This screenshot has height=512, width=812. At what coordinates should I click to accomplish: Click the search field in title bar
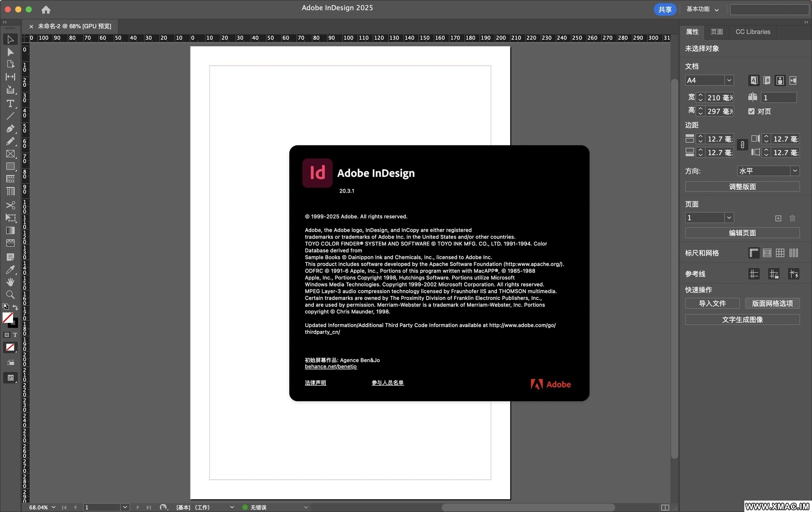(x=769, y=9)
